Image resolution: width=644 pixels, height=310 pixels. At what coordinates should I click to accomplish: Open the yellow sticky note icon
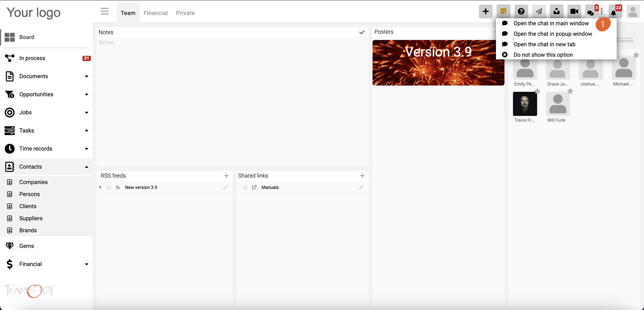(x=503, y=11)
